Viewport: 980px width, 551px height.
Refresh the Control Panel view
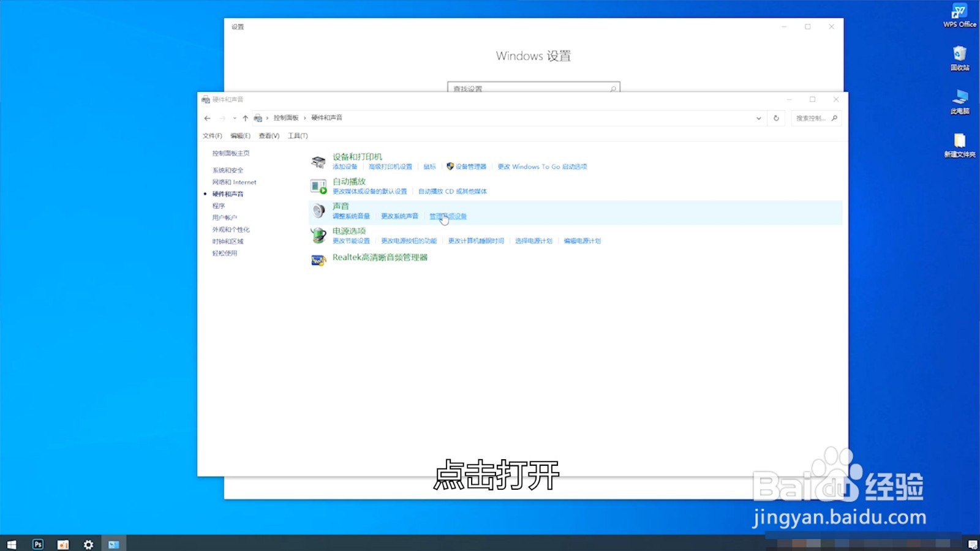(x=776, y=118)
